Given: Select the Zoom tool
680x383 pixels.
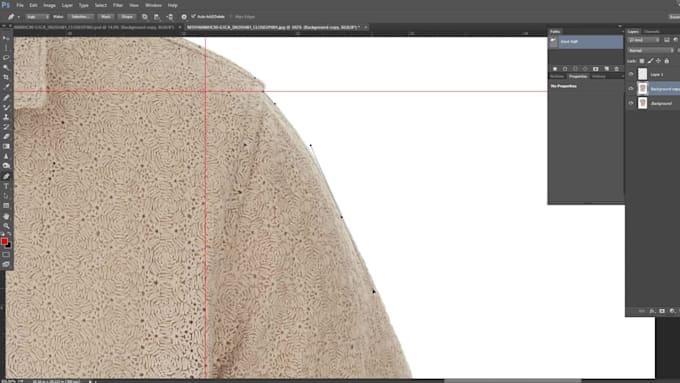Looking at the screenshot, I should [x=6, y=226].
